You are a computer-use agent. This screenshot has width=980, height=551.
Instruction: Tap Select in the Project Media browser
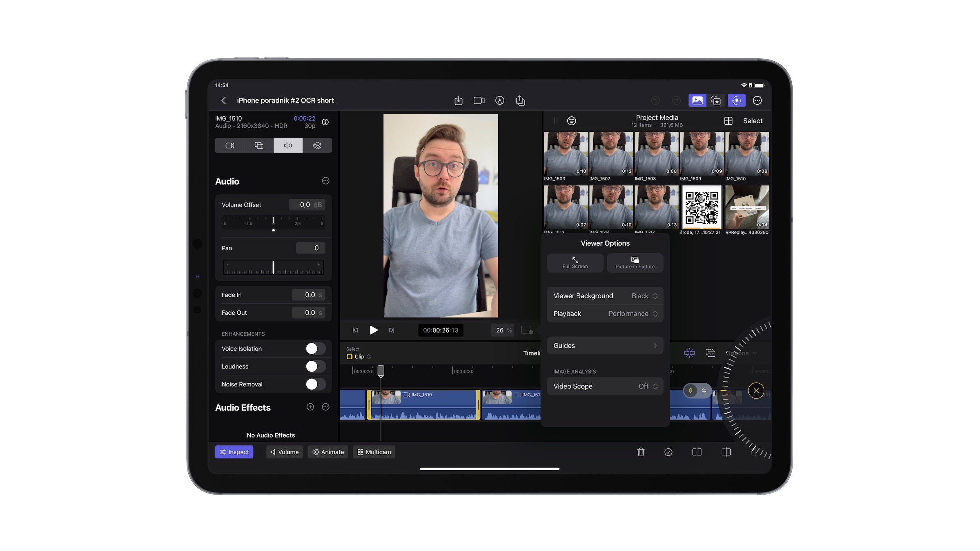753,121
